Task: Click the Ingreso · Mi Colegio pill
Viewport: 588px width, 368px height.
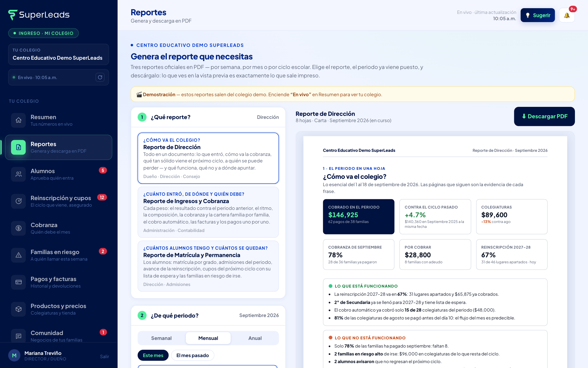Action: click(x=44, y=33)
